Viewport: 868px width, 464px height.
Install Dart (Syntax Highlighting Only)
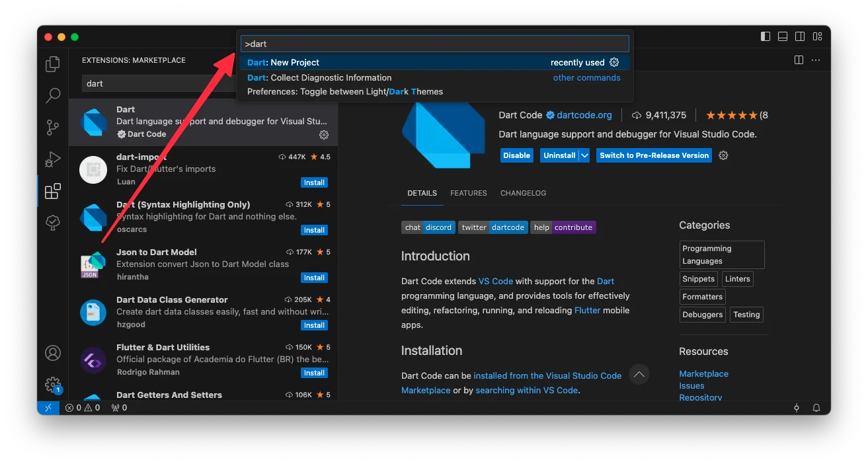point(314,230)
